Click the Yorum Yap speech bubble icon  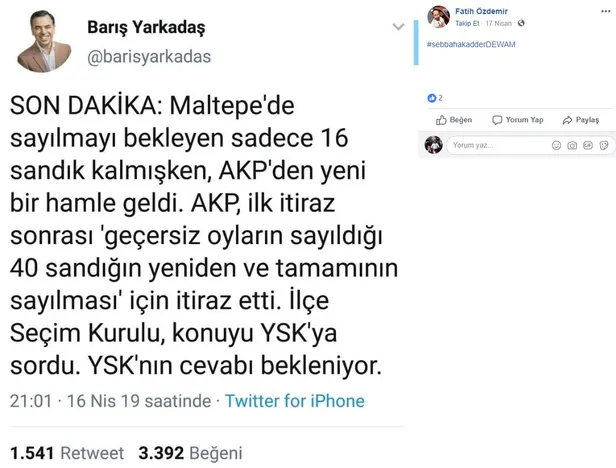click(496, 120)
